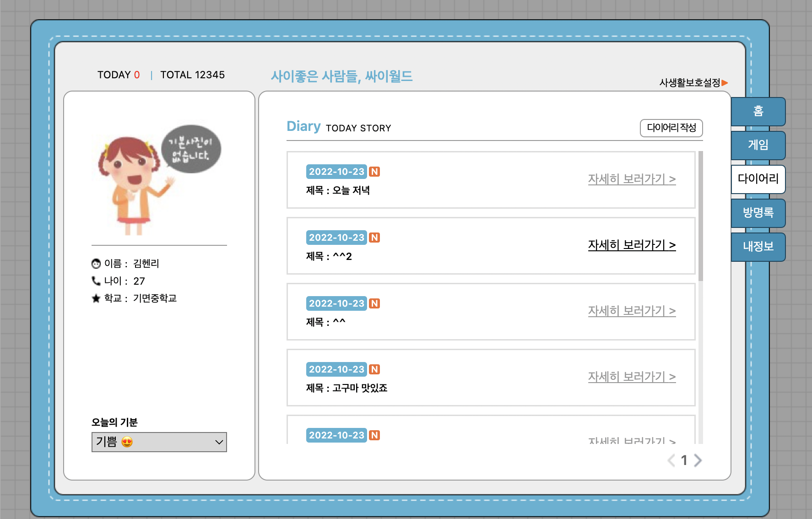Image resolution: width=812 pixels, height=519 pixels.
Task: Open the 방명록 tab
Action: tap(758, 213)
